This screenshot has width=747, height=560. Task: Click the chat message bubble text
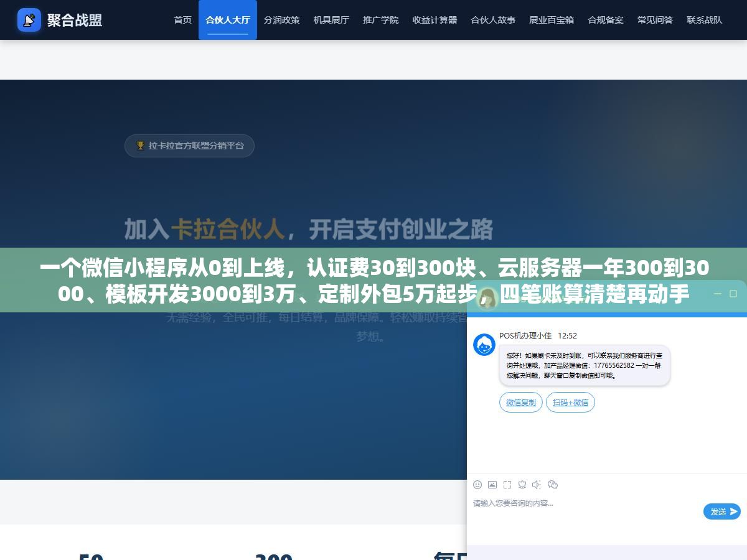[585, 365]
